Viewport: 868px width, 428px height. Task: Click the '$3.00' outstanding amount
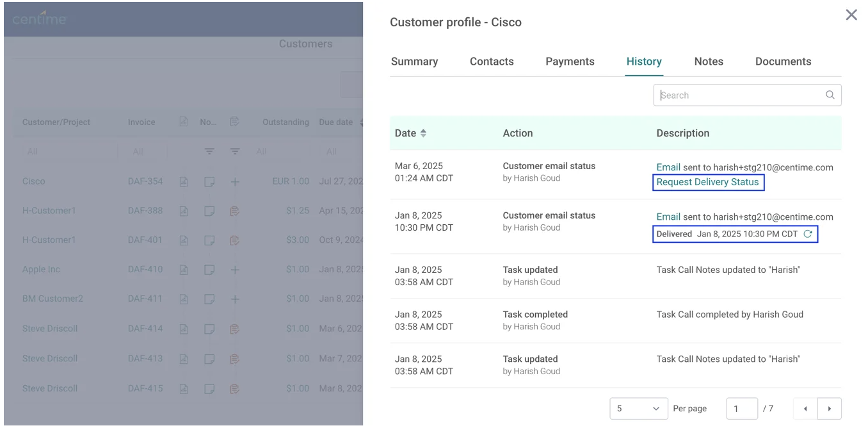pyautogui.click(x=298, y=240)
